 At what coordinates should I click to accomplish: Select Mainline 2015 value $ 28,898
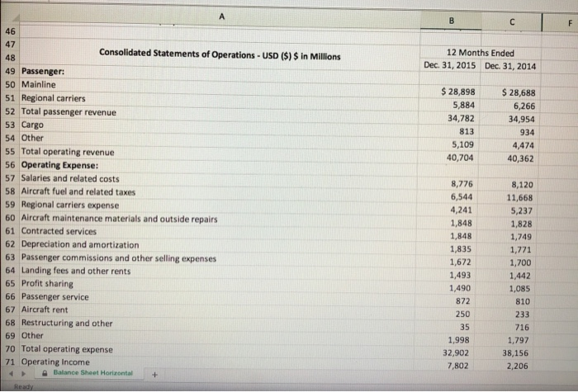pyautogui.click(x=458, y=92)
